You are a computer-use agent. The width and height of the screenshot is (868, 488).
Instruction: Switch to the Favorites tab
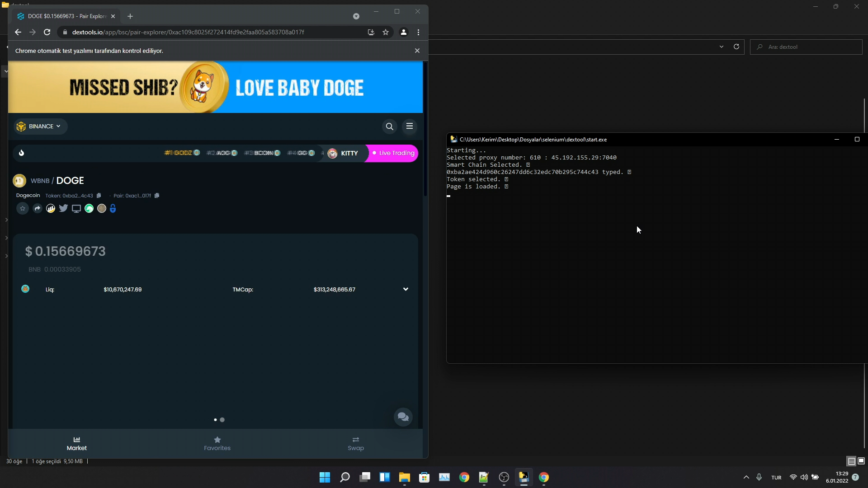[x=217, y=443]
